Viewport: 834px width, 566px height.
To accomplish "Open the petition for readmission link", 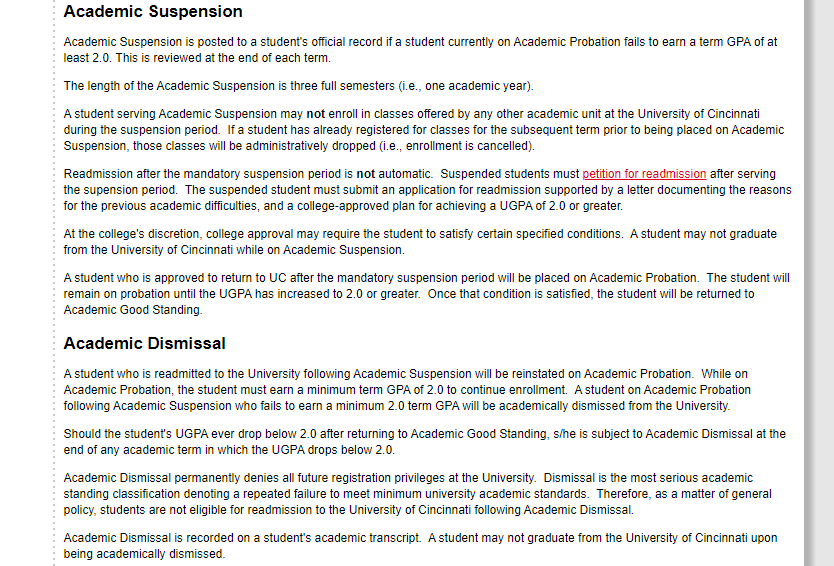I will coord(644,174).
